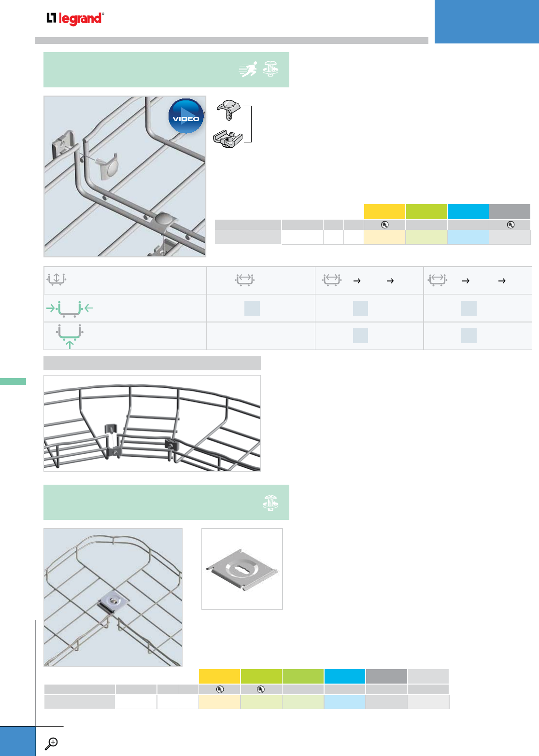The width and height of the screenshot is (539, 756).
Task: Click the screw icon in second green header
Action: (270, 503)
